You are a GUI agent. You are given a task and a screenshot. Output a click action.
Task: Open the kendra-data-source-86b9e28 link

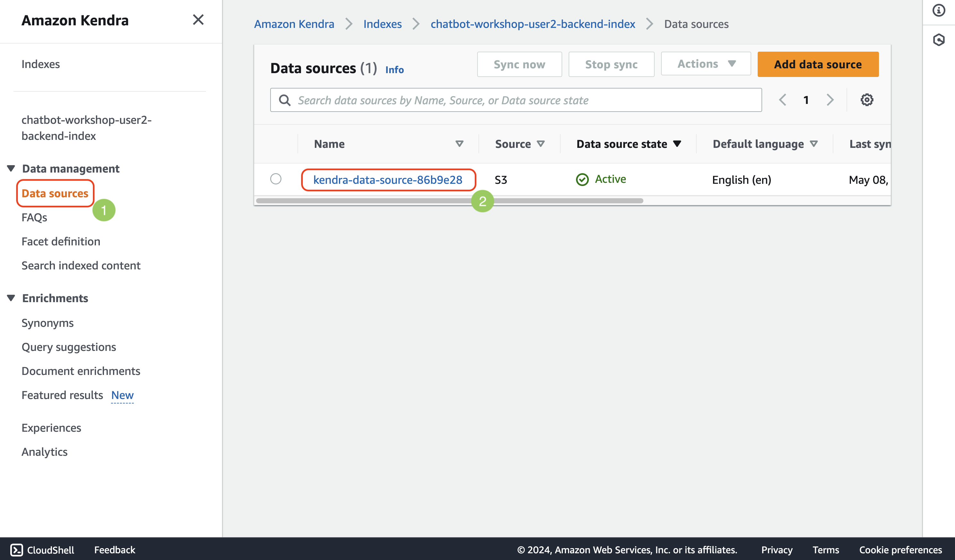coord(387,180)
